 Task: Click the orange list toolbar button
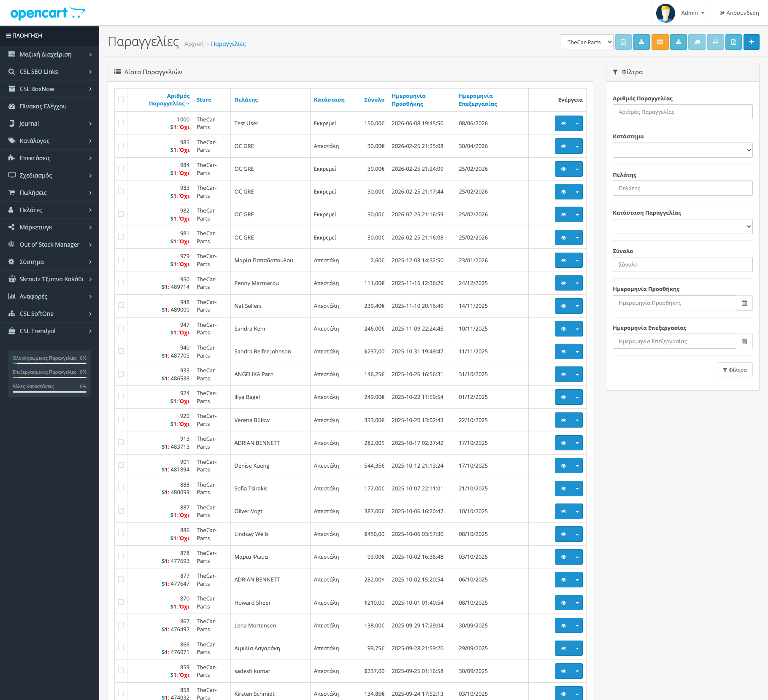click(660, 42)
